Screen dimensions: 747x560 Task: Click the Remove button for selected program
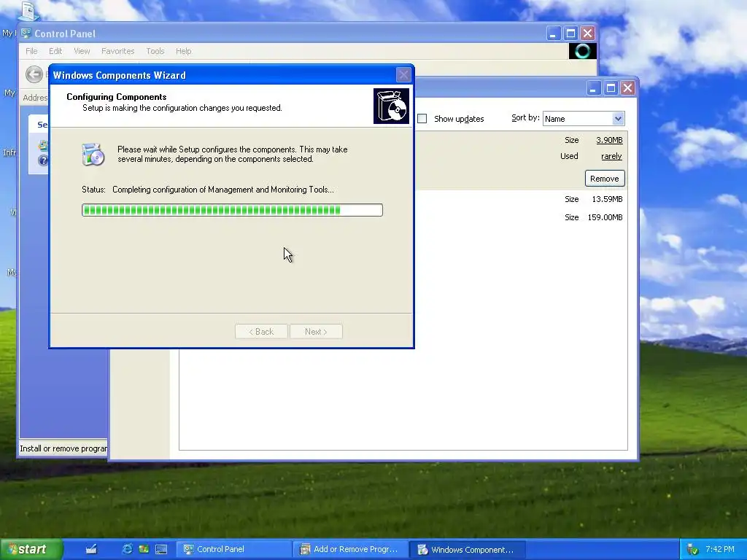(605, 179)
